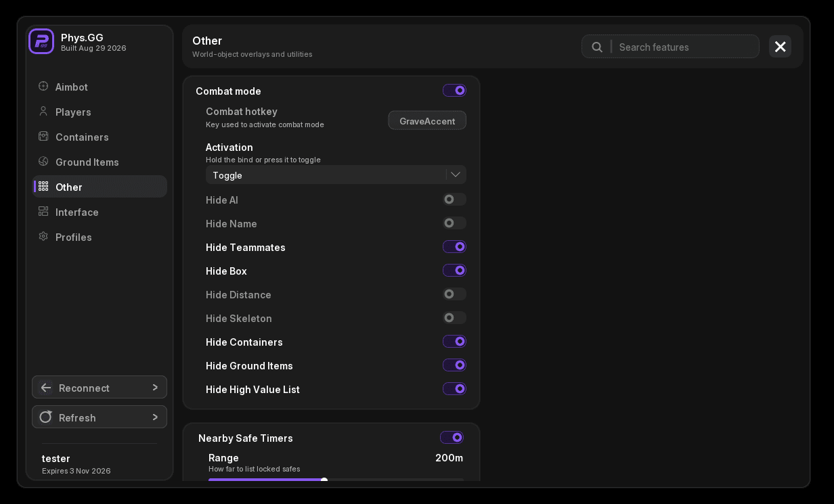Turn off the Hide Teammates toggle
Screen dimensions: 834x504
pos(454,247)
